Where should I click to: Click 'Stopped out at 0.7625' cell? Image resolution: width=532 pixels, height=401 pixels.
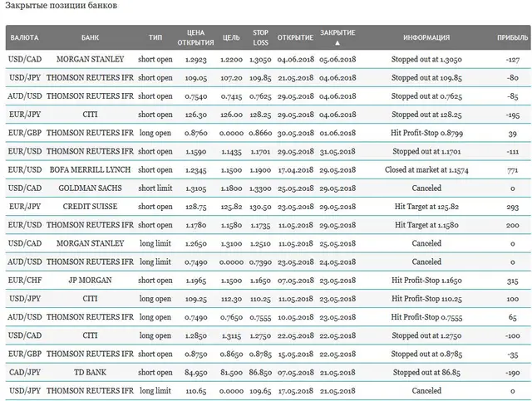426,96
